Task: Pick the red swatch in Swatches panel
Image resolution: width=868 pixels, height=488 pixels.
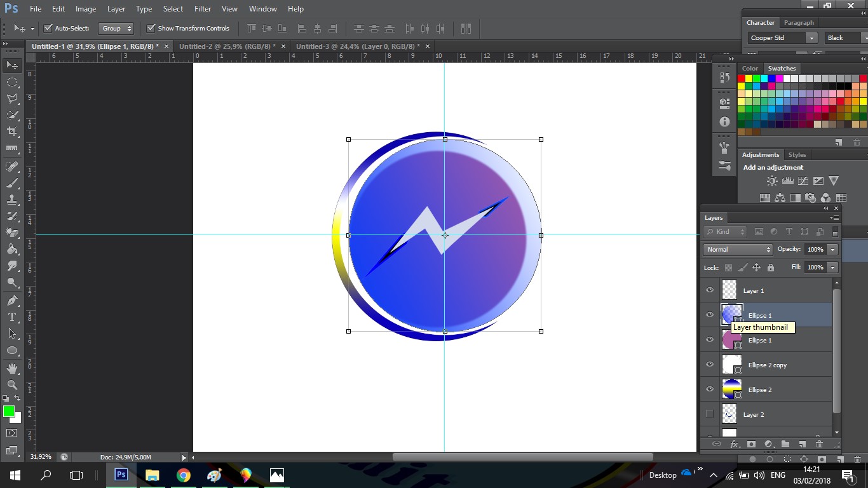Action: pyautogui.click(x=741, y=78)
